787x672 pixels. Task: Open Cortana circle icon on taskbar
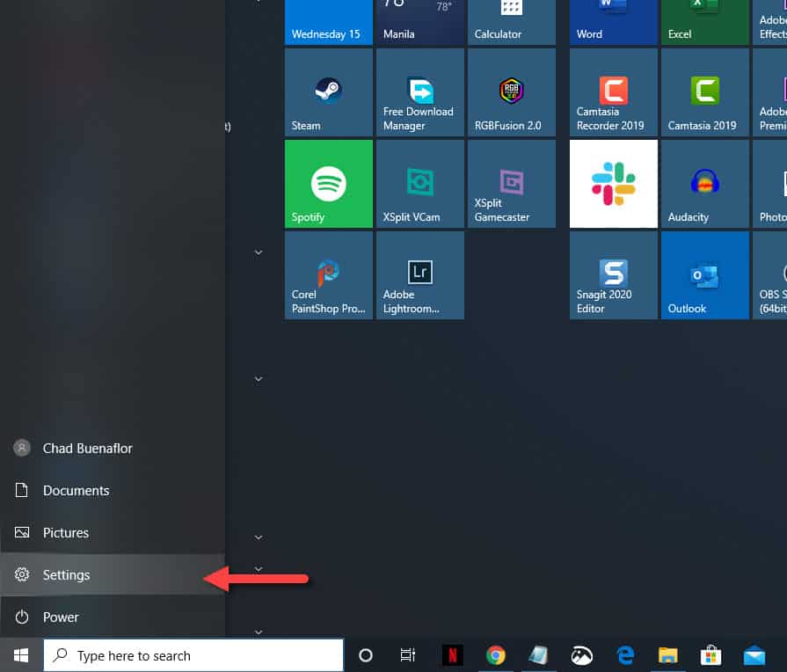click(366, 655)
